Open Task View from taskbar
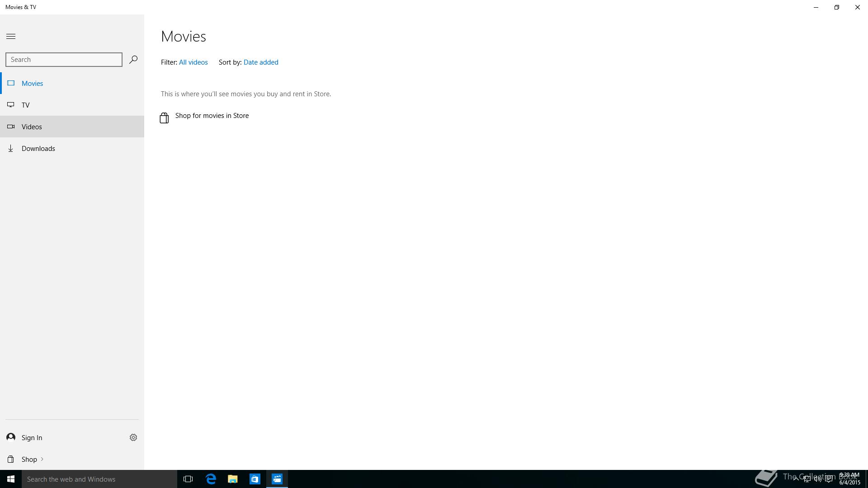The image size is (868, 488). click(188, 479)
